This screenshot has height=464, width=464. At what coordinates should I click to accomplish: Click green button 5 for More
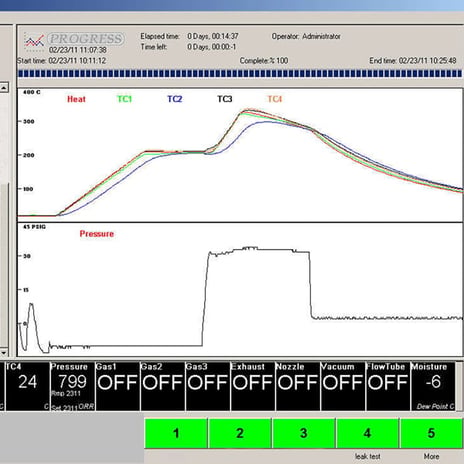pyautogui.click(x=431, y=433)
